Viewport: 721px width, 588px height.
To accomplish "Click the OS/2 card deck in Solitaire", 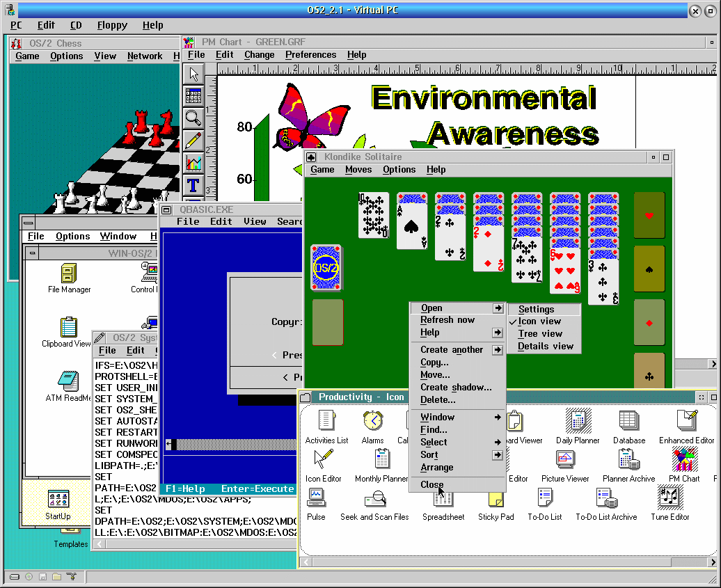I will [x=326, y=268].
